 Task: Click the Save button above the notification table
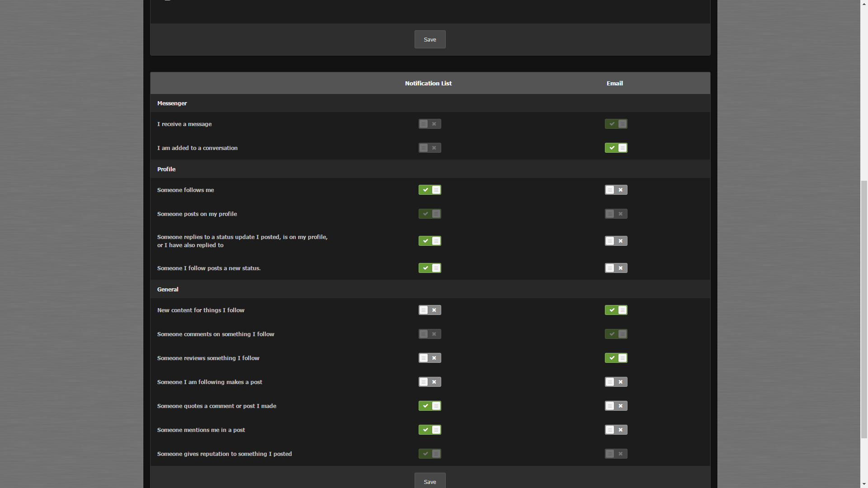click(x=430, y=39)
